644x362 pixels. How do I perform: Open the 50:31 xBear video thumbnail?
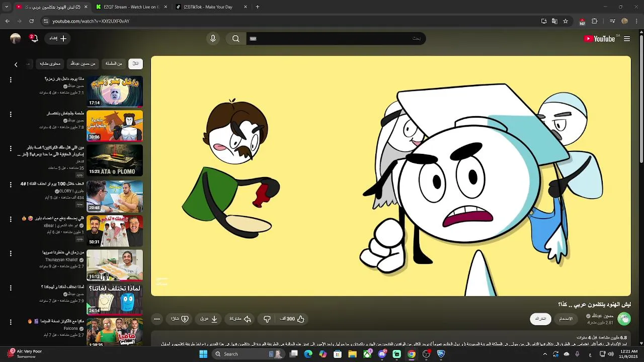click(x=115, y=231)
